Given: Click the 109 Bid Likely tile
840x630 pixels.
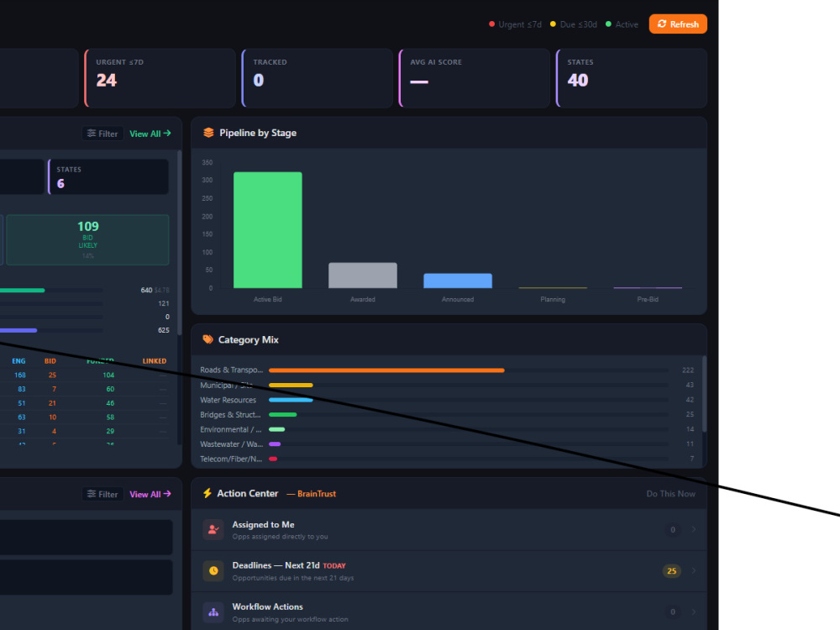Looking at the screenshot, I should click(88, 240).
